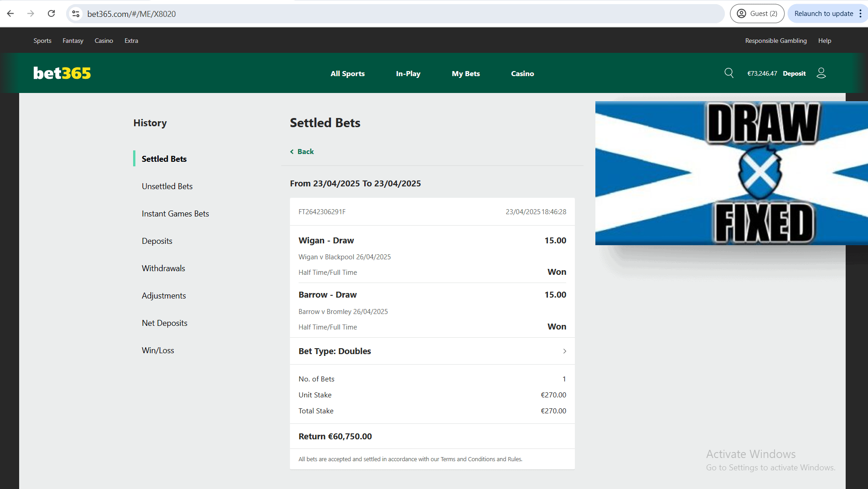Open Chrome three-dot menu
Image resolution: width=868 pixels, height=489 pixels.
click(x=860, y=14)
